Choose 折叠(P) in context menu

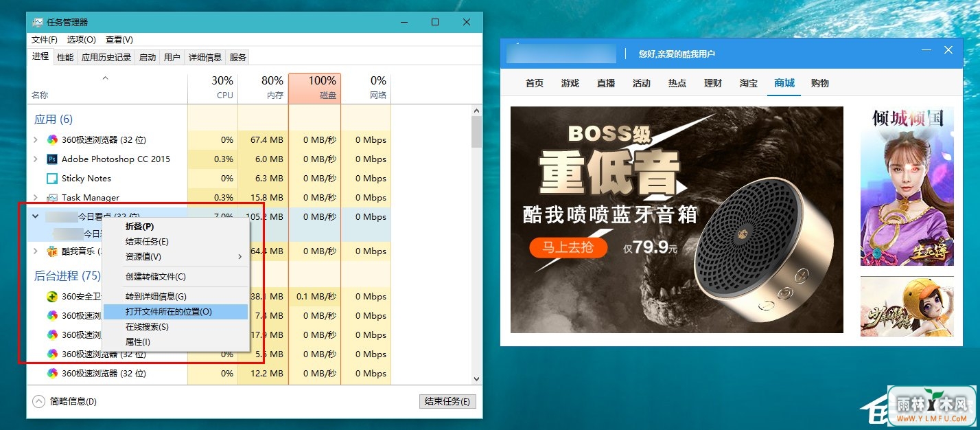[x=176, y=226]
